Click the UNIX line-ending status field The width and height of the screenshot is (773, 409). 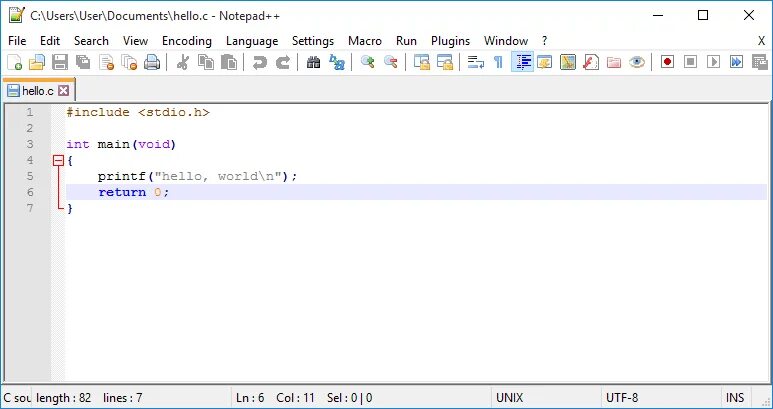(546, 398)
